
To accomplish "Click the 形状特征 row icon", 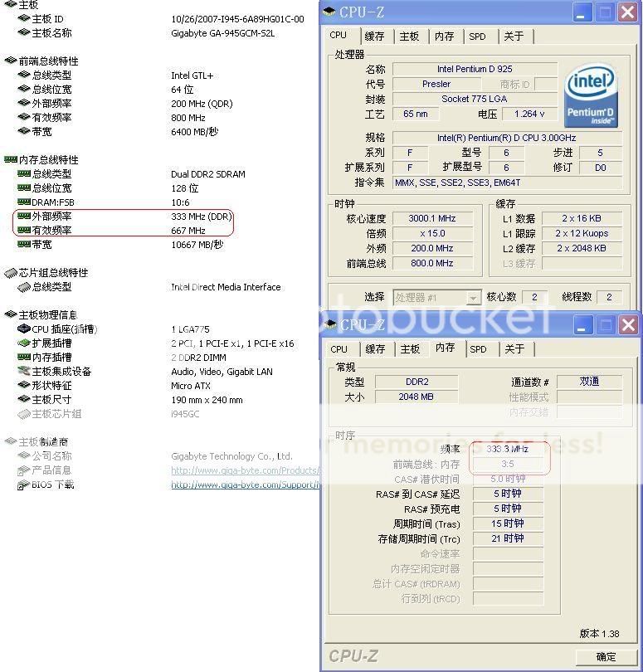I will coord(24,385).
